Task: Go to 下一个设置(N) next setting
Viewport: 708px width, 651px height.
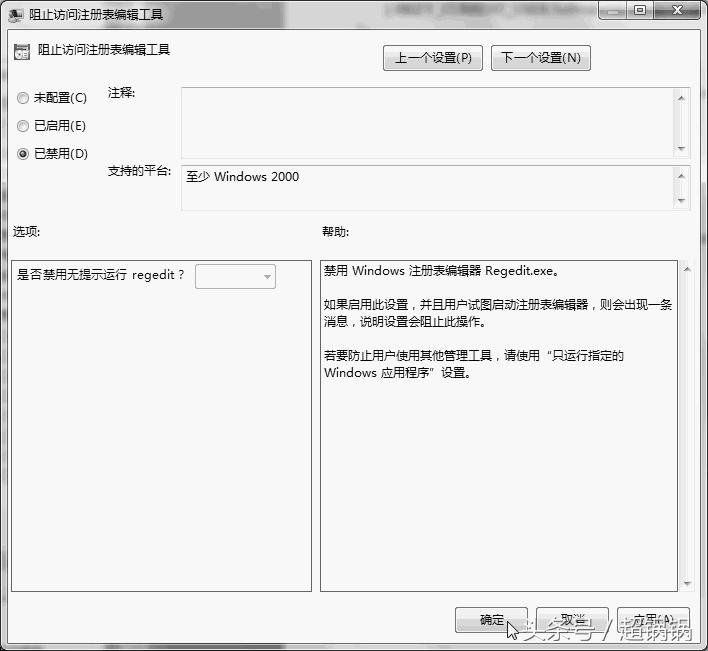Action: pyautogui.click(x=540, y=58)
